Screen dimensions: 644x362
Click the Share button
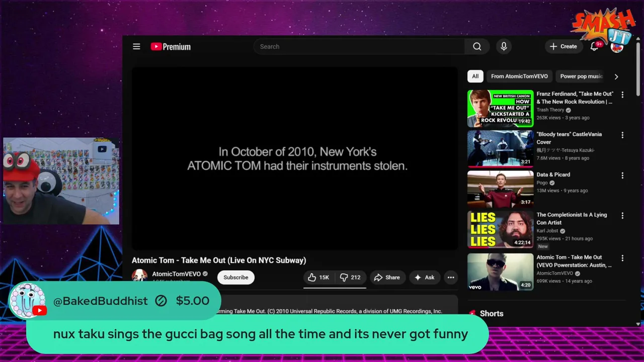click(x=387, y=278)
